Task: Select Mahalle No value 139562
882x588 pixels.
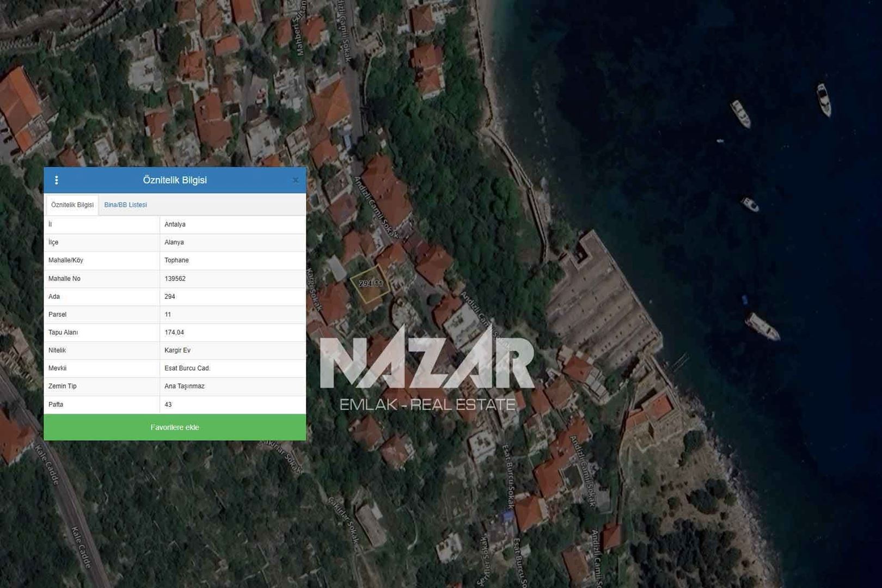Action: (175, 279)
